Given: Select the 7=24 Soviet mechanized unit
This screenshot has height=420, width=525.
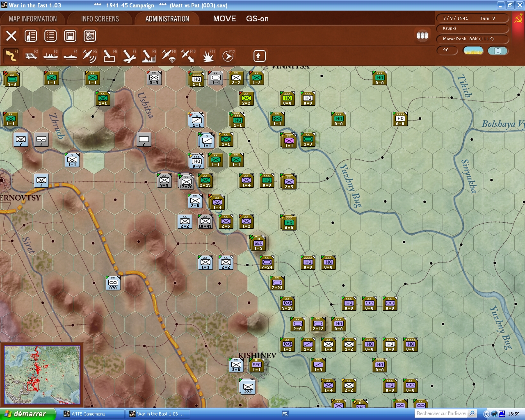Looking at the screenshot, I should click(267, 262).
